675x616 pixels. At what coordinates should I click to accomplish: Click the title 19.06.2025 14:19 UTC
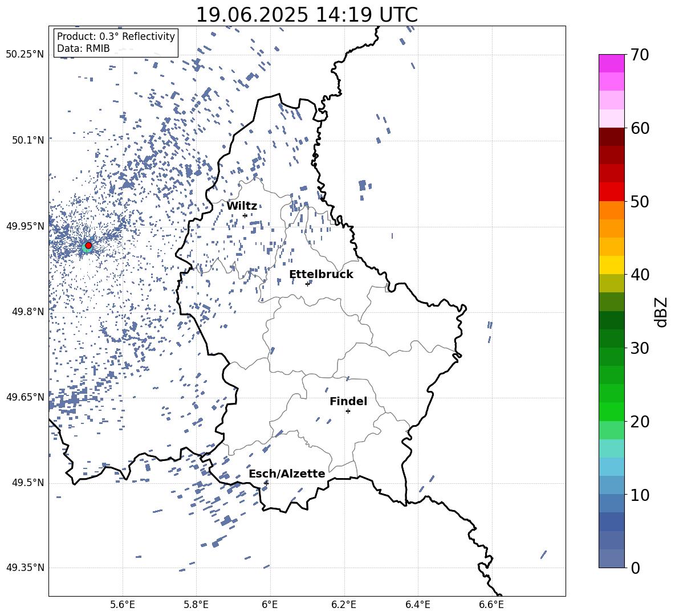pos(307,15)
